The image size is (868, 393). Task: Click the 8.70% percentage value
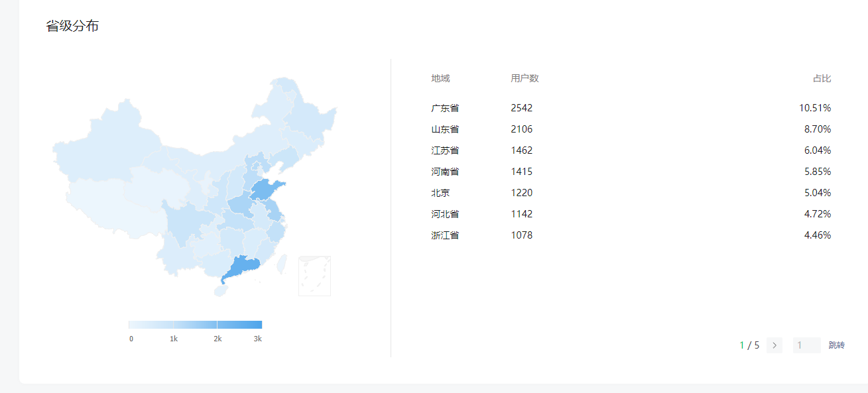818,129
